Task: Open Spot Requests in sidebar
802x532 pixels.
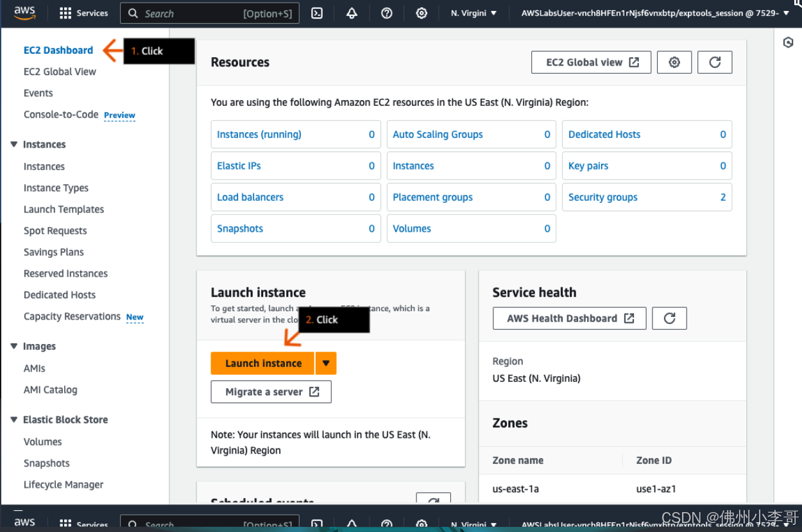Action: click(55, 230)
